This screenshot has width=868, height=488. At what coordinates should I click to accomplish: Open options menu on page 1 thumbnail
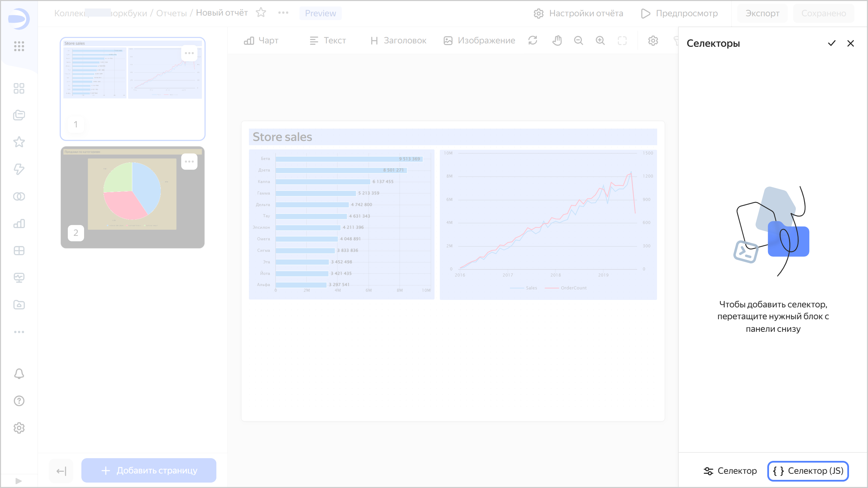189,53
